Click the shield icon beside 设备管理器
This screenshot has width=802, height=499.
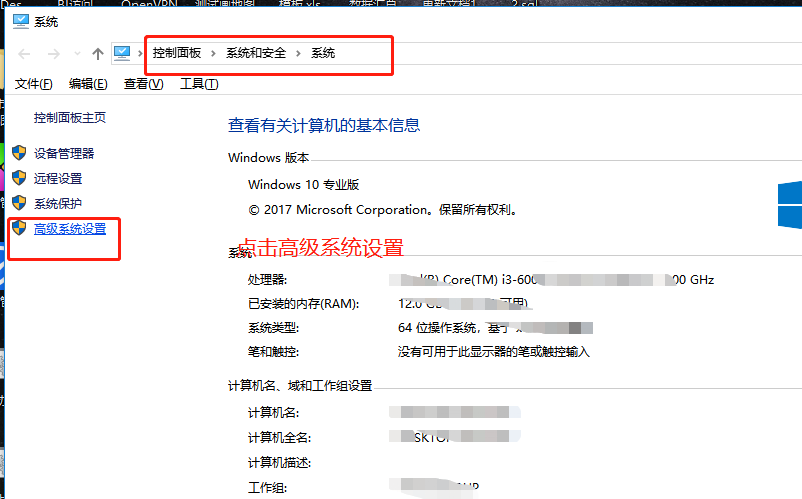19,153
